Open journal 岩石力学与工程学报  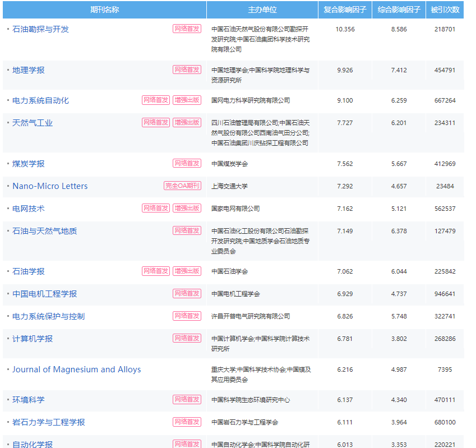[x=48, y=422]
